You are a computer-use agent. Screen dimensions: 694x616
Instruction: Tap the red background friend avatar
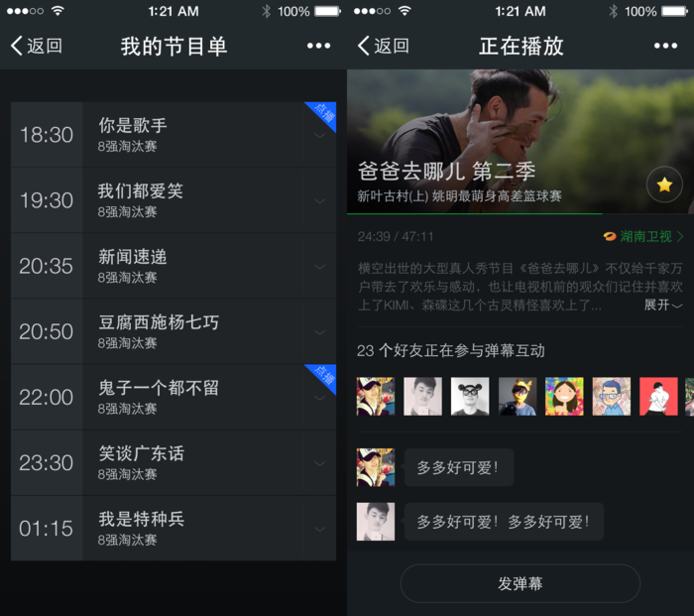point(658,397)
